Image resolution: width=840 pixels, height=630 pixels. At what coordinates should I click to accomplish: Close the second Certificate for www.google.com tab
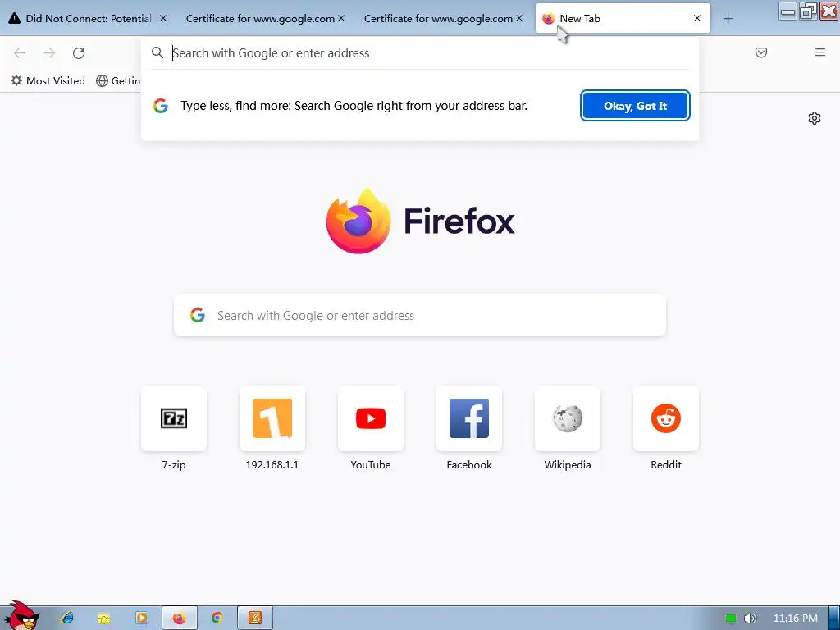(x=519, y=18)
